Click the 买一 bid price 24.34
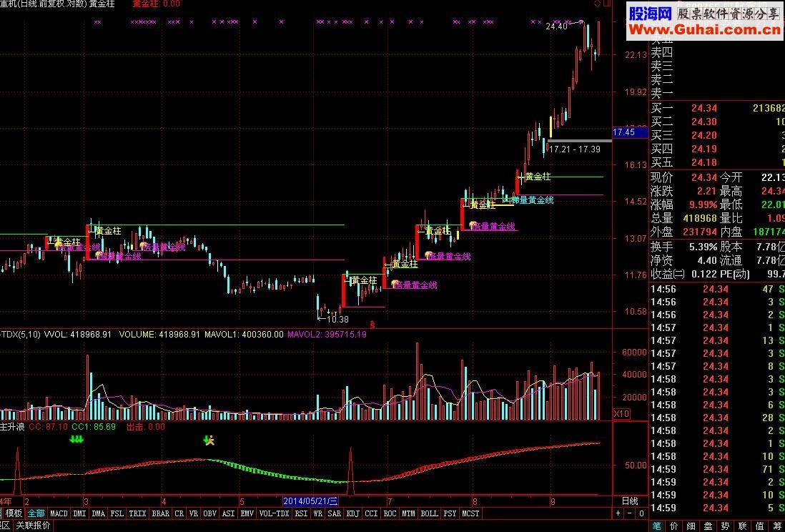The height and width of the screenshot is (532, 785). 704,108
